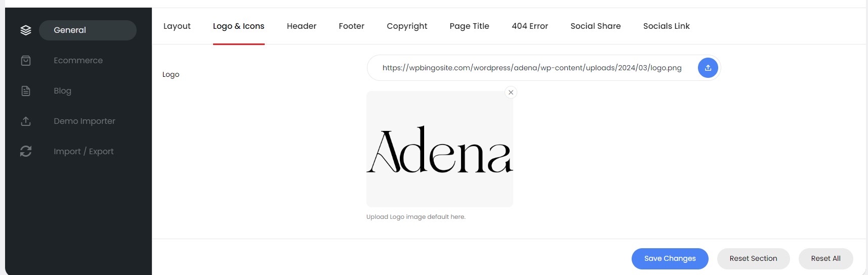868x275 pixels.
Task: Click the Ecommerce shopping bag icon
Action: pyautogui.click(x=26, y=61)
